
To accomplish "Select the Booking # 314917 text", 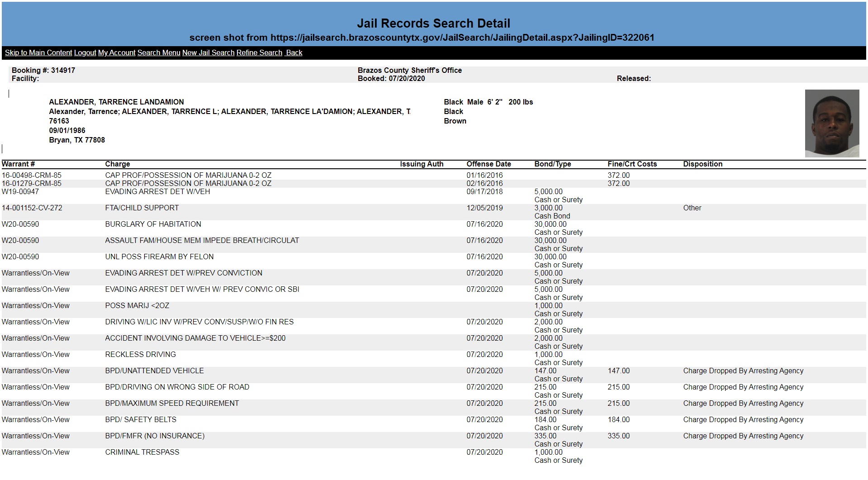I will [43, 70].
